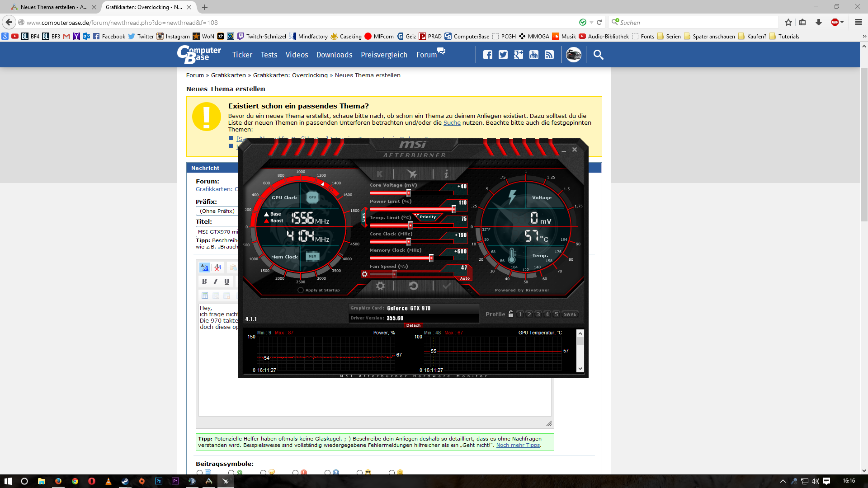The width and height of the screenshot is (868, 488).
Task: Open the Downloads menu on ComputerBase
Action: click(334, 55)
